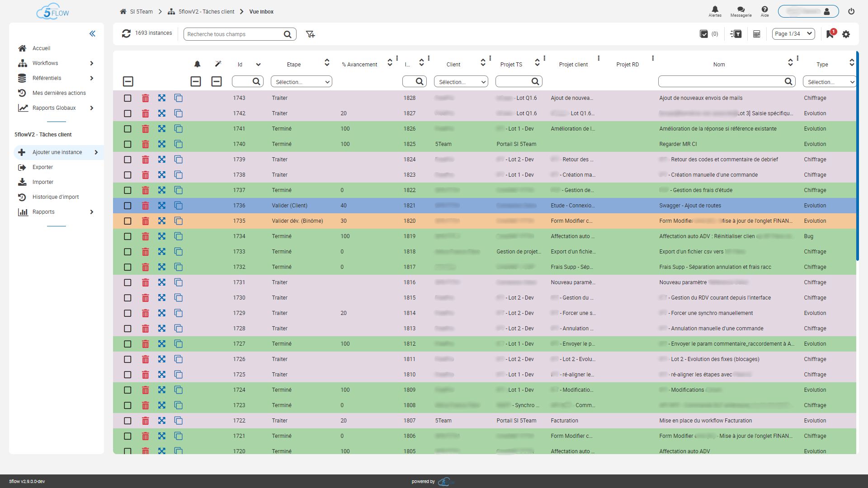Enable the select-all checkbox at top

click(x=127, y=81)
